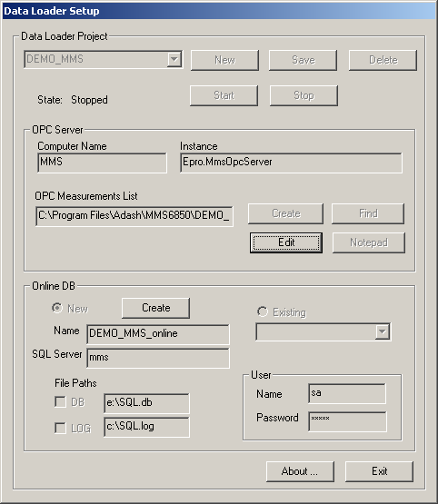Image resolution: width=438 pixels, height=504 pixels.
Task: Open the About dialog
Action: click(x=300, y=471)
